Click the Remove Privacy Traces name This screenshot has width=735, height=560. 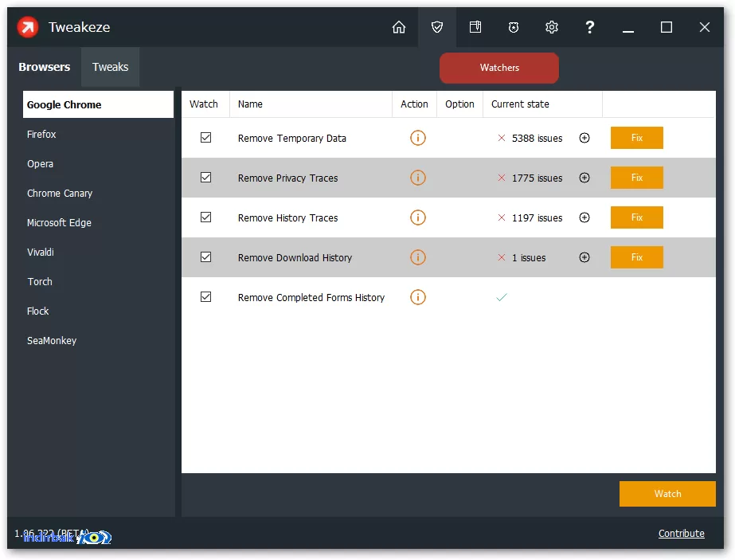tap(287, 178)
